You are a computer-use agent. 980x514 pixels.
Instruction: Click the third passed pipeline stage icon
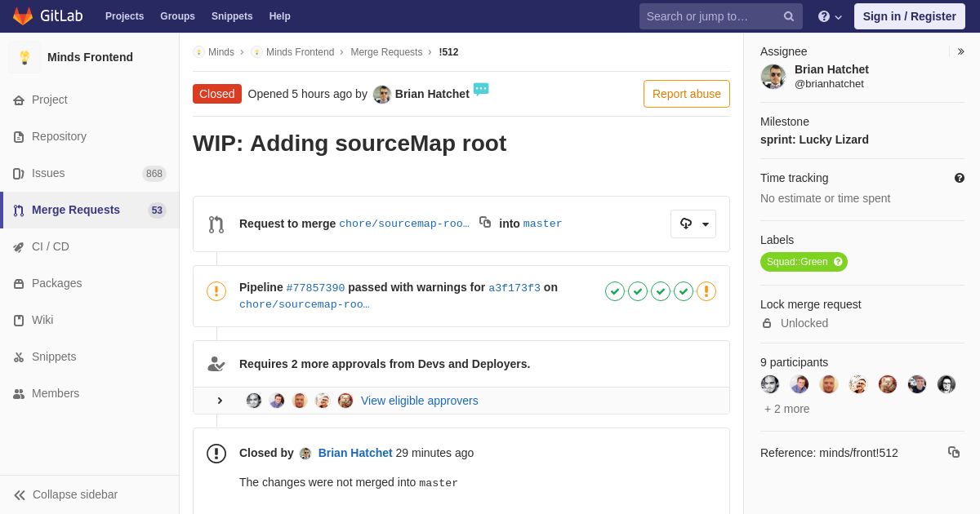click(x=661, y=291)
